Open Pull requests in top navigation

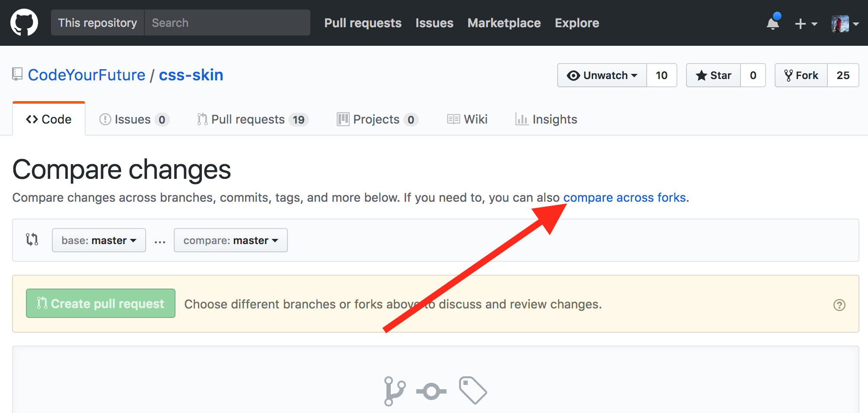tap(363, 23)
